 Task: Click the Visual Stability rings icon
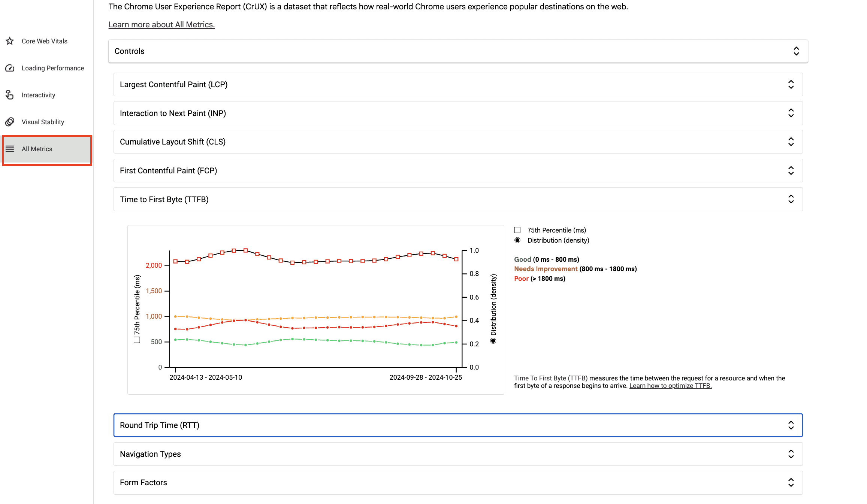[9, 122]
